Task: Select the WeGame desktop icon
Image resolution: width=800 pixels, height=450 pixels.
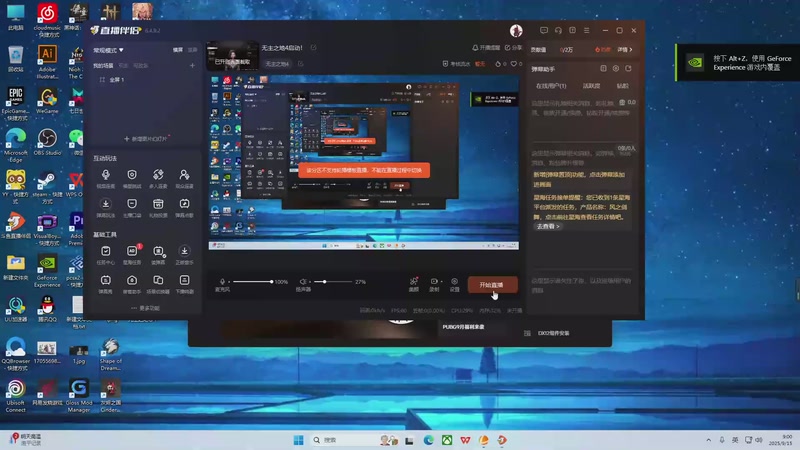Action: pyautogui.click(x=47, y=101)
